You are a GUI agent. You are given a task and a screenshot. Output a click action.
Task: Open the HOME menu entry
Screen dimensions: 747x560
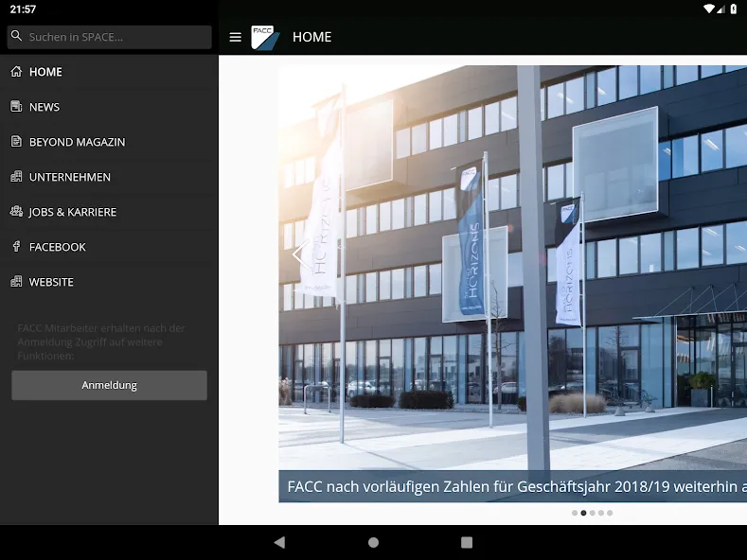[x=109, y=72]
